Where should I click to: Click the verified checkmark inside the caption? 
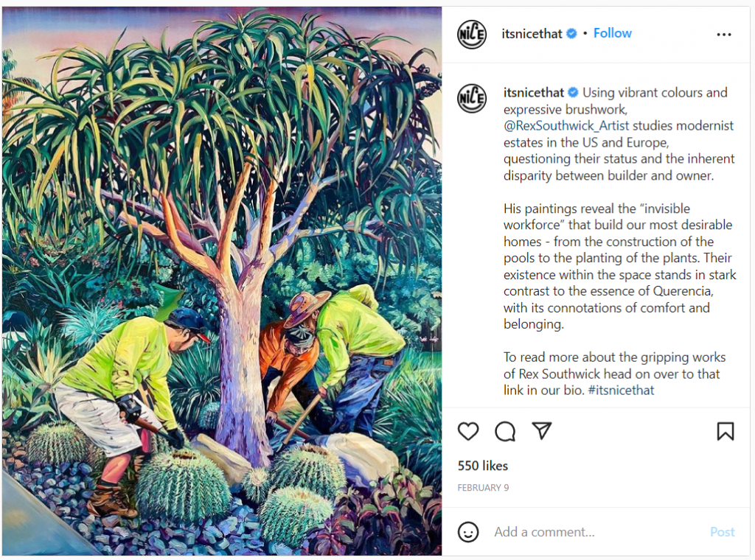pyautogui.click(x=572, y=93)
